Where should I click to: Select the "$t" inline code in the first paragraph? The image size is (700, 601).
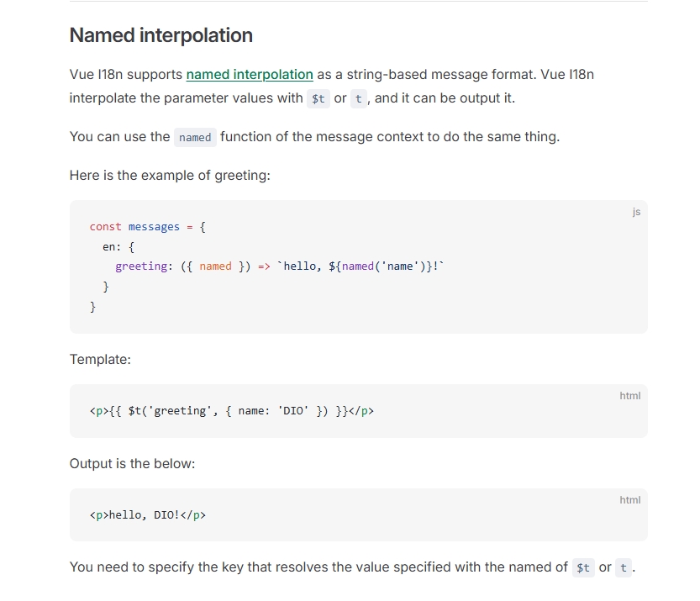tap(318, 98)
